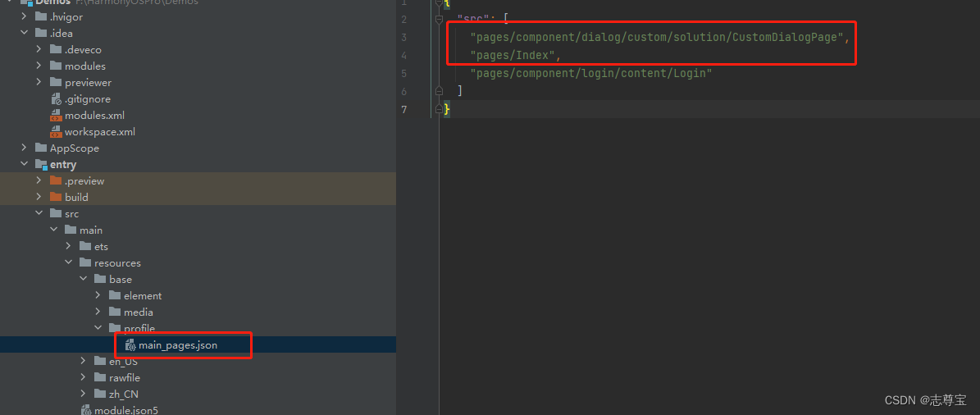Click line number 3 in gutter
The image size is (980, 415).
403,37
